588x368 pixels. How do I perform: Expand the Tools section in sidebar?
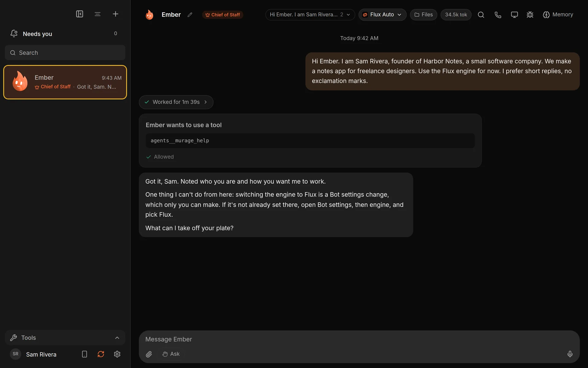click(x=65, y=338)
